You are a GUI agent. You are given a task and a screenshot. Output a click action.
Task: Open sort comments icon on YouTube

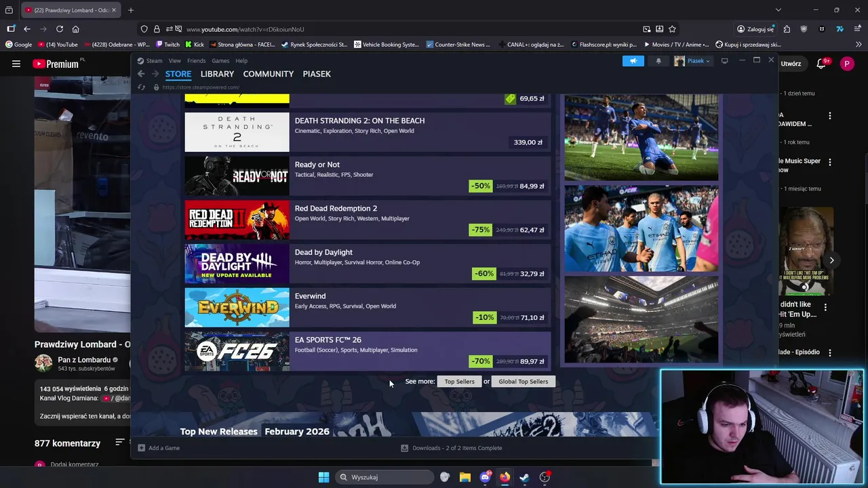[120, 442]
